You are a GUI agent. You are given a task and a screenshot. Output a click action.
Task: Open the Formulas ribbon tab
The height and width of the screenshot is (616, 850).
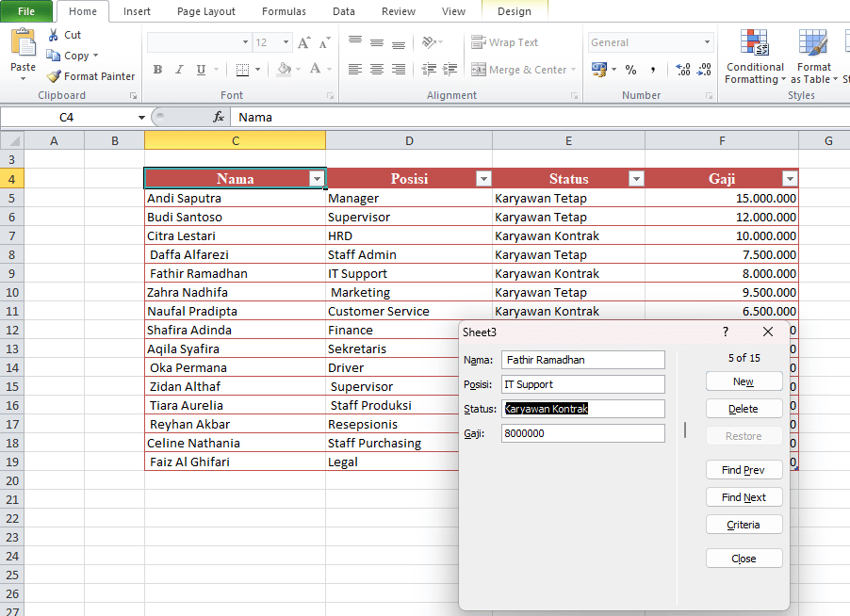284,11
